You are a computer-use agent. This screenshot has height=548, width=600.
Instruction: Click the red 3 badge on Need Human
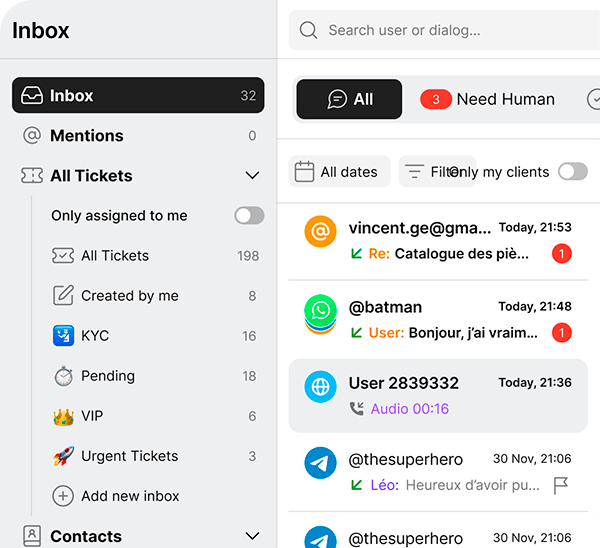click(x=436, y=99)
